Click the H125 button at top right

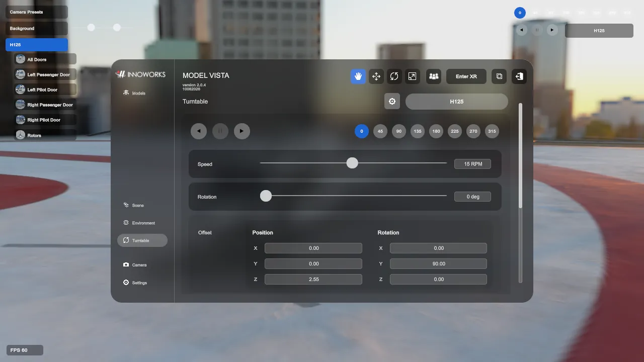point(599,31)
